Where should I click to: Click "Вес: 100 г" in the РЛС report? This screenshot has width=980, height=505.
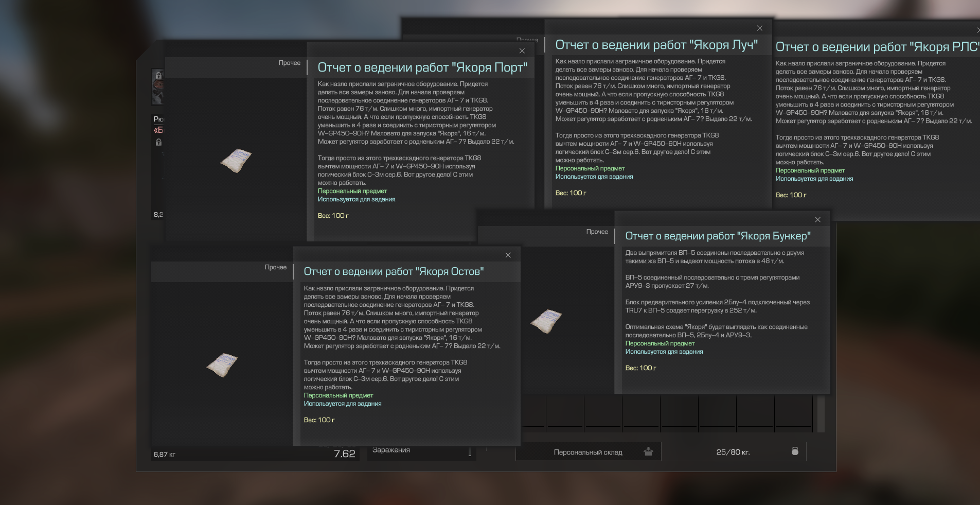click(791, 195)
